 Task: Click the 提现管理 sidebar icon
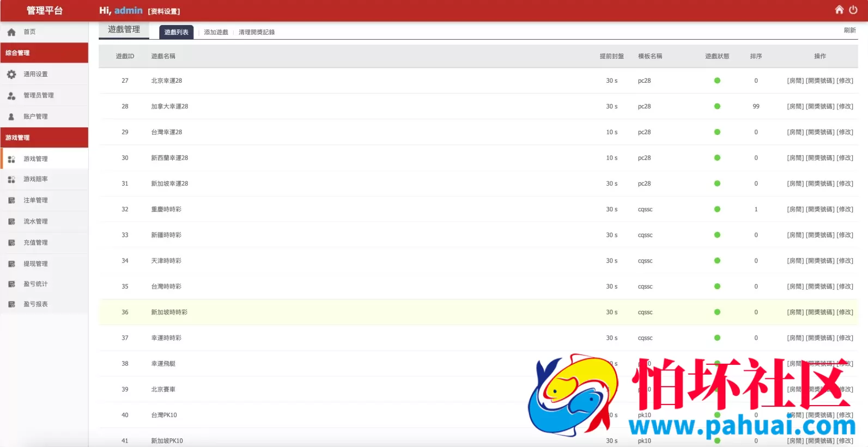pos(11,264)
